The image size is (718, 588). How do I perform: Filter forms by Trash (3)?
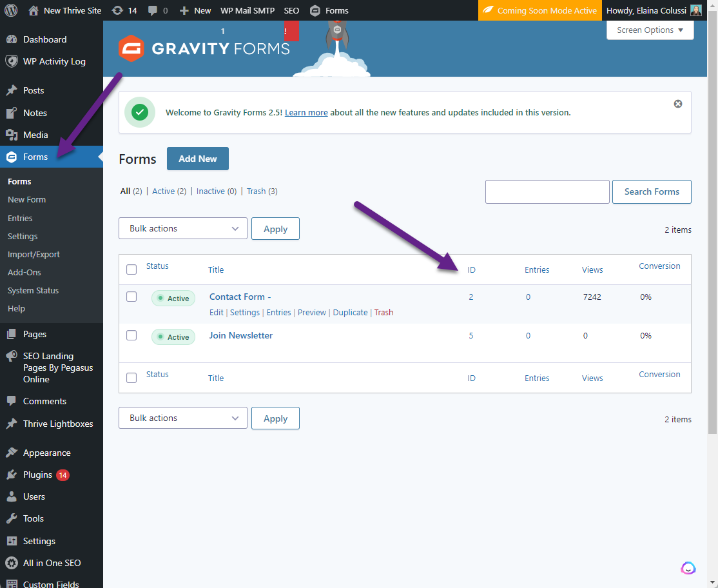pos(262,191)
